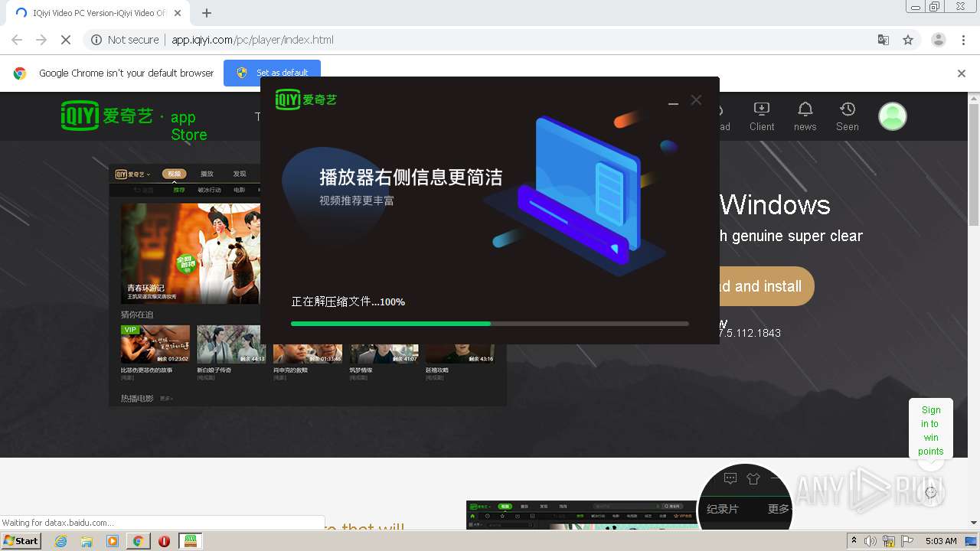Image resolution: width=980 pixels, height=551 pixels.
Task: Click the 更多 label in the magnifier
Action: pos(779,509)
